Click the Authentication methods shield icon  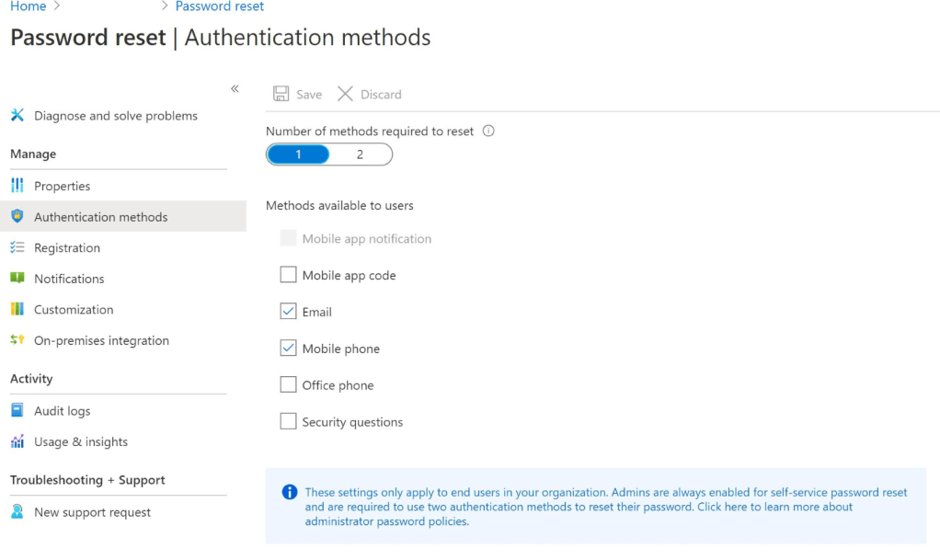pos(17,217)
